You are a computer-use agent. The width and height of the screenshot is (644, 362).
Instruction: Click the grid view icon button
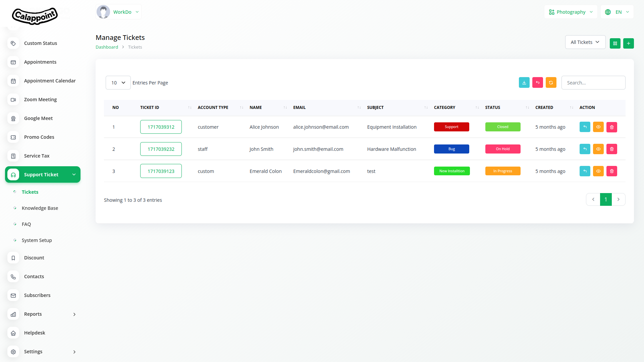(x=615, y=43)
